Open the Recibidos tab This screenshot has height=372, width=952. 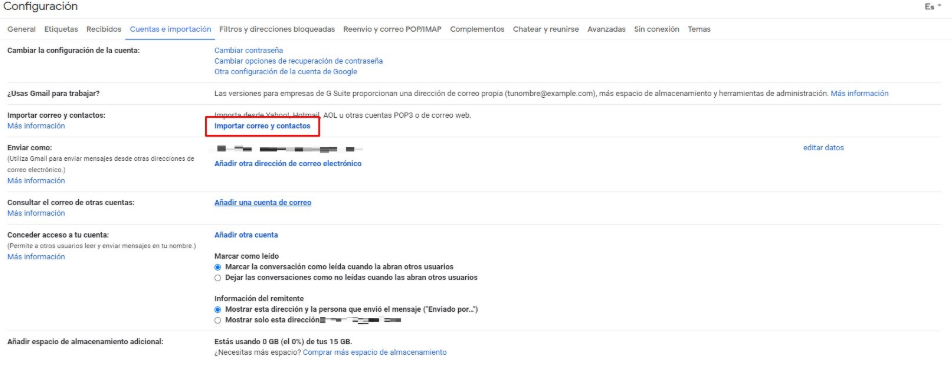coord(104,29)
